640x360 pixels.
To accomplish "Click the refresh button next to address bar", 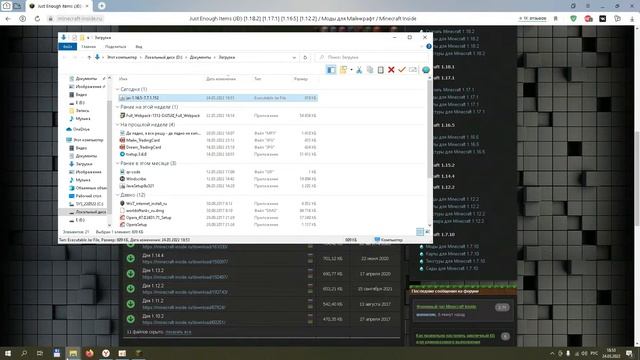I will click(305, 58).
